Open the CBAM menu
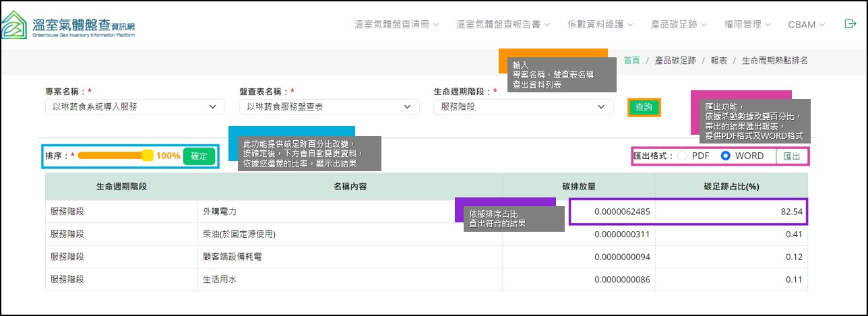 pos(806,24)
